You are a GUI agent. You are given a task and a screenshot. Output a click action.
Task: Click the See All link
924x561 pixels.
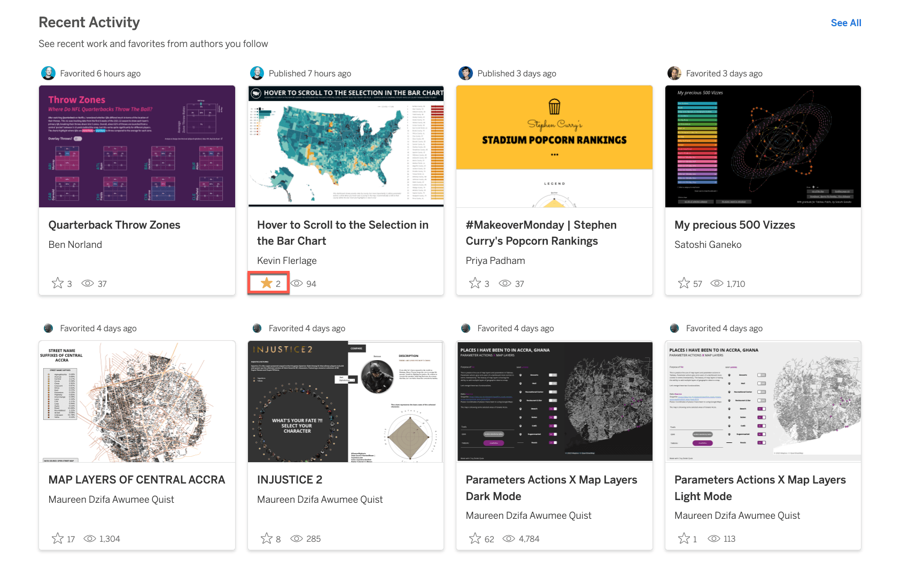point(846,23)
